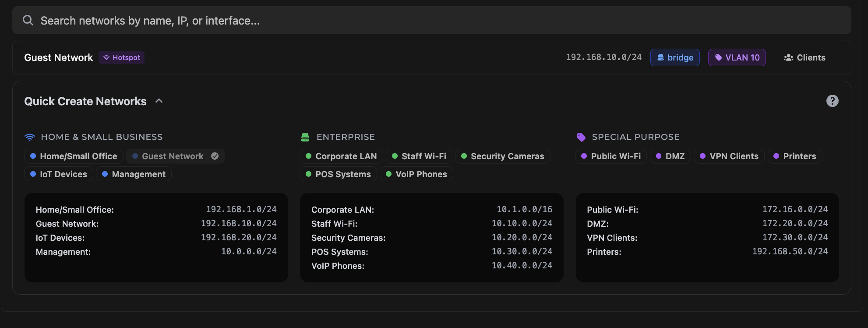
Task: Click the Special Purpose tag icon
Action: pos(581,137)
